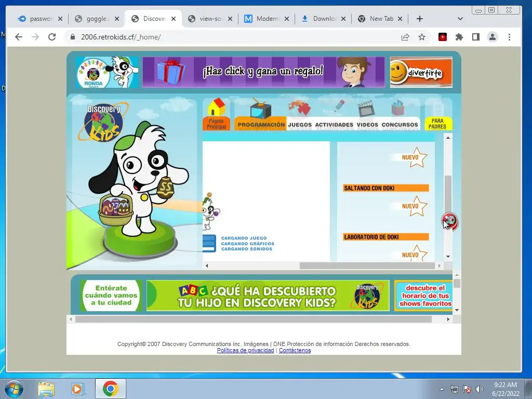Close the Discovery Kids tab
Image resolution: width=532 pixels, height=399 pixels.
[174, 19]
